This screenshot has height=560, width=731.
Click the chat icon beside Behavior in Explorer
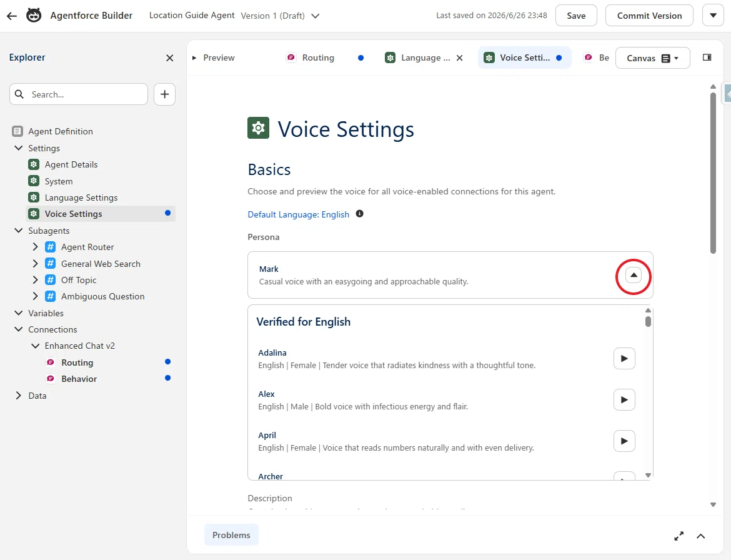[x=51, y=379]
